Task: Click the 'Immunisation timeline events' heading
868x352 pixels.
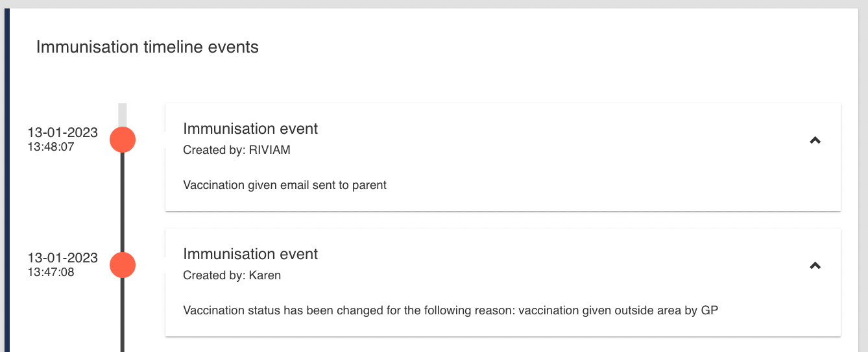Action: (x=147, y=47)
